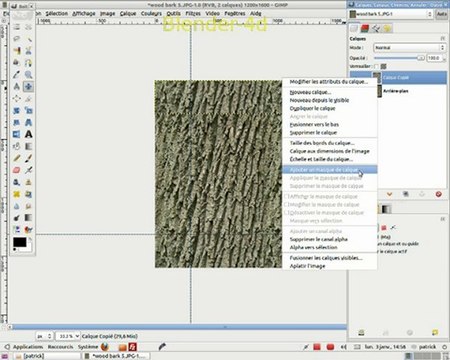Select the Heal tool
This screenshot has height=360, width=450.
[x=17, y=194]
